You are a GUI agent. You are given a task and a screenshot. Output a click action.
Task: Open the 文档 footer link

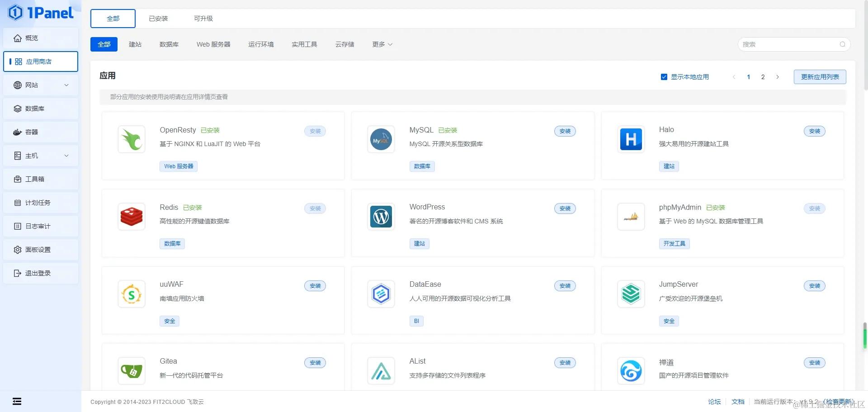(x=738, y=402)
